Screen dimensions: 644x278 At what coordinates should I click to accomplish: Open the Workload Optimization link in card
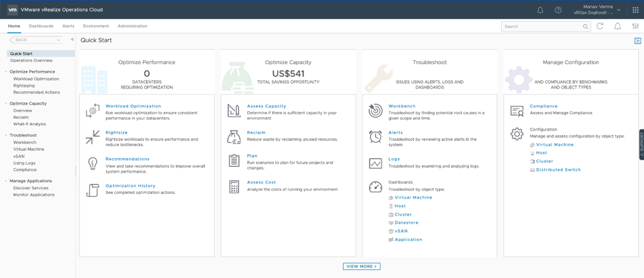coord(133,106)
